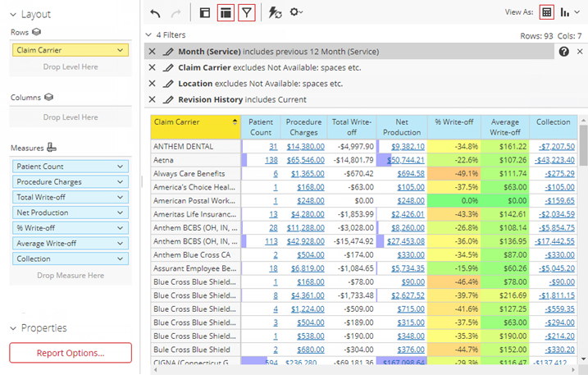
Task: Edit the Location filter with the pencil icon
Action: point(168,84)
